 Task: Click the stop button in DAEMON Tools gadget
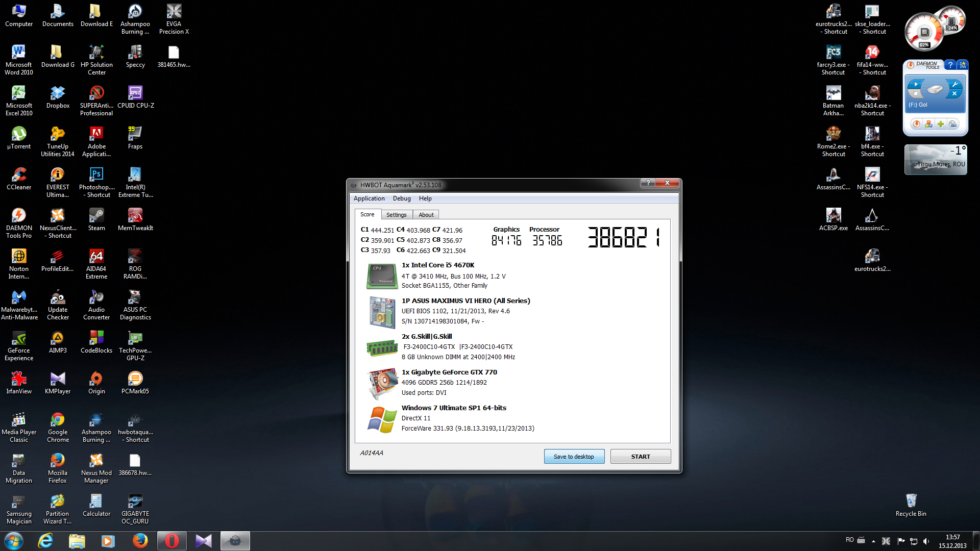tap(916, 94)
